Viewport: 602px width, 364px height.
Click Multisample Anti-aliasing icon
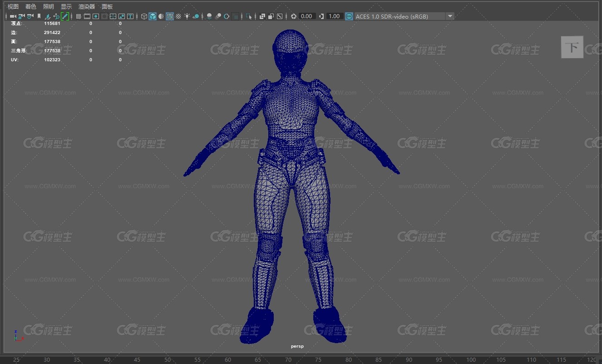coord(227,16)
